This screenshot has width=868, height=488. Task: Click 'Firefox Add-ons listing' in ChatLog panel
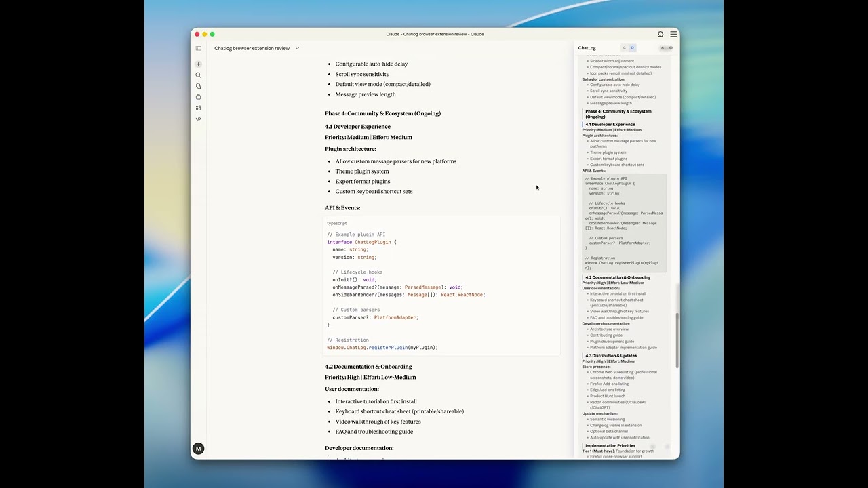pos(609,384)
